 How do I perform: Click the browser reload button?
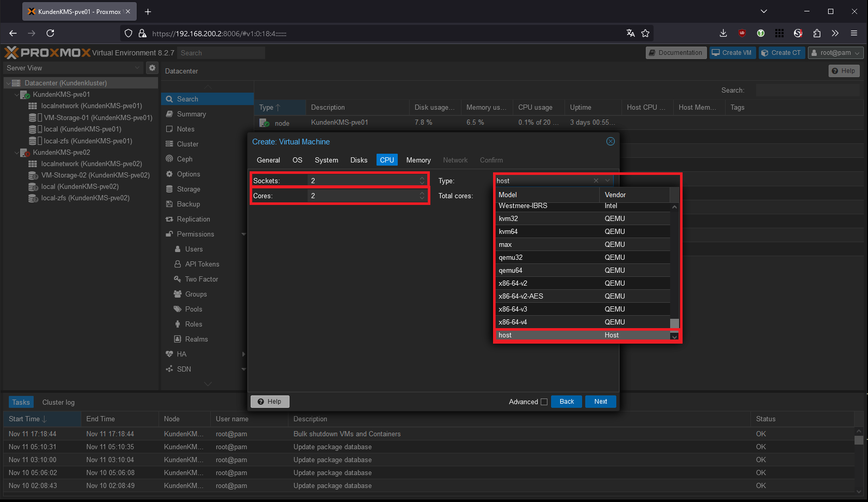click(x=50, y=33)
